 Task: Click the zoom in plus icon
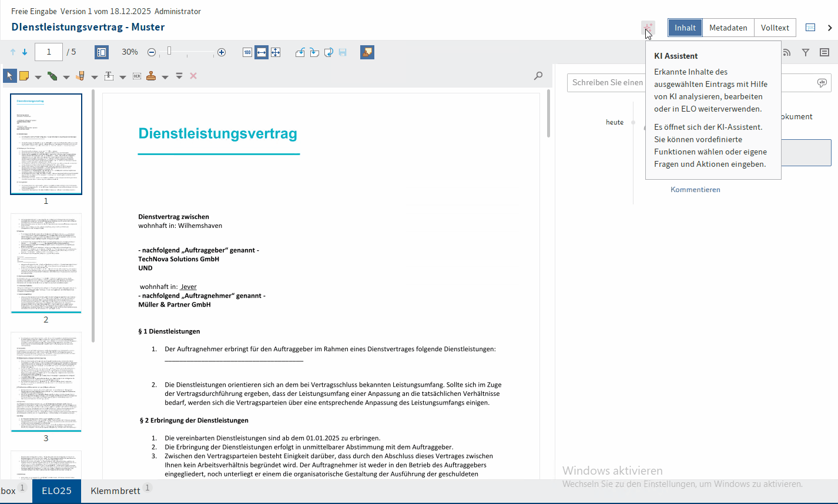tap(222, 52)
